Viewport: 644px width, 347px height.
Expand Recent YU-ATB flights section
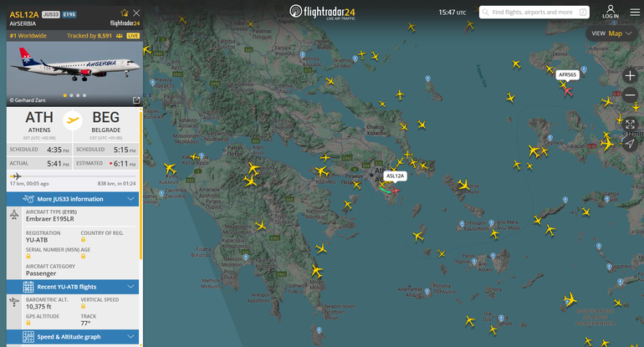73,287
